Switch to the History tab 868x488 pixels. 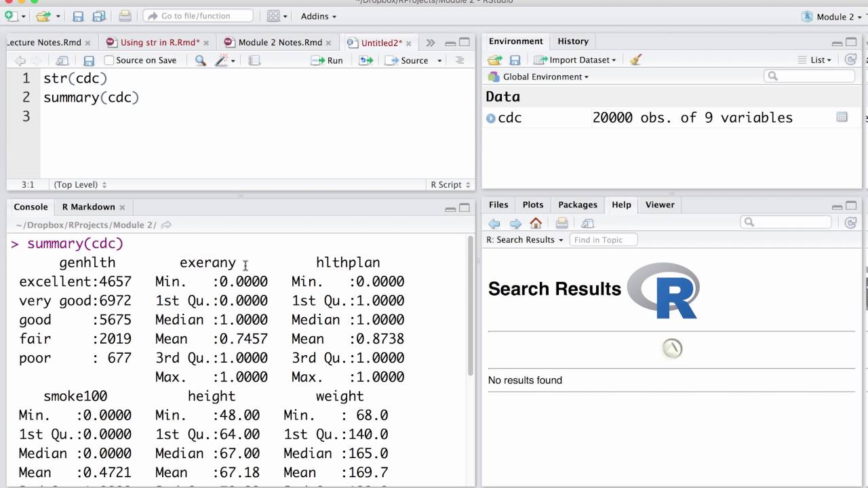573,41
